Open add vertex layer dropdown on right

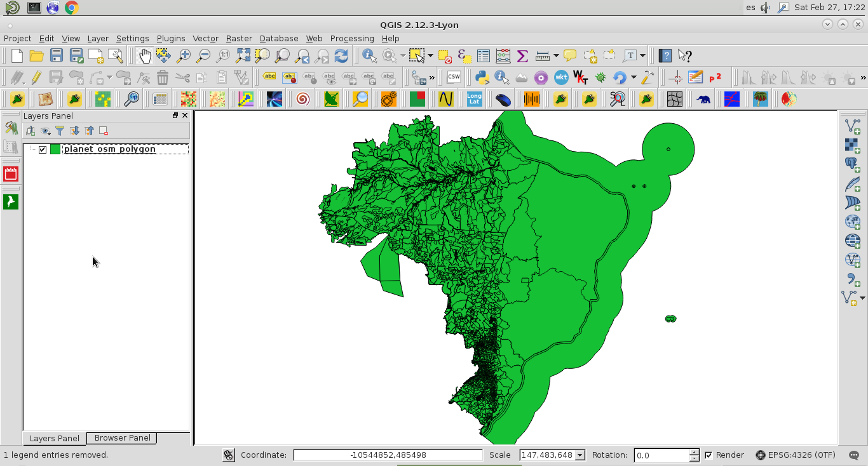click(862, 298)
